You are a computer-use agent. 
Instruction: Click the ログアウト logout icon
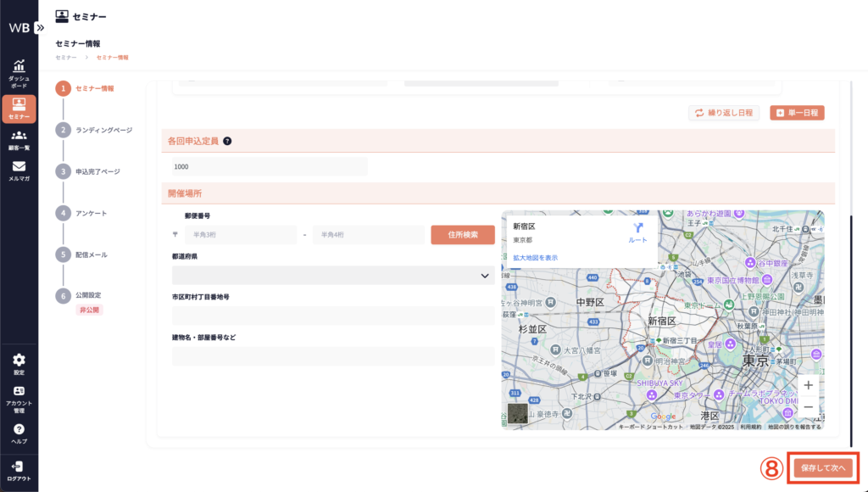pyautogui.click(x=19, y=467)
